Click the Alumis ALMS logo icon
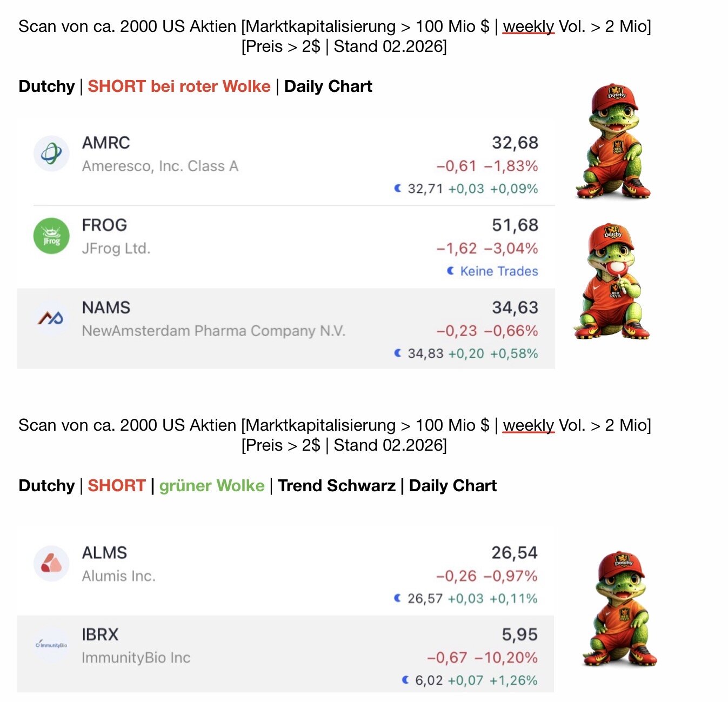The width and height of the screenshot is (728, 702). [x=51, y=563]
